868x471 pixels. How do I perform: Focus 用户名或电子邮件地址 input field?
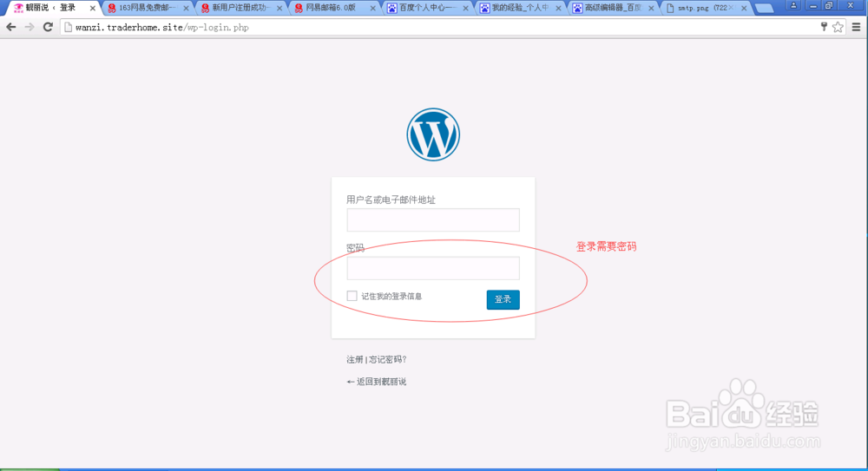coord(433,219)
